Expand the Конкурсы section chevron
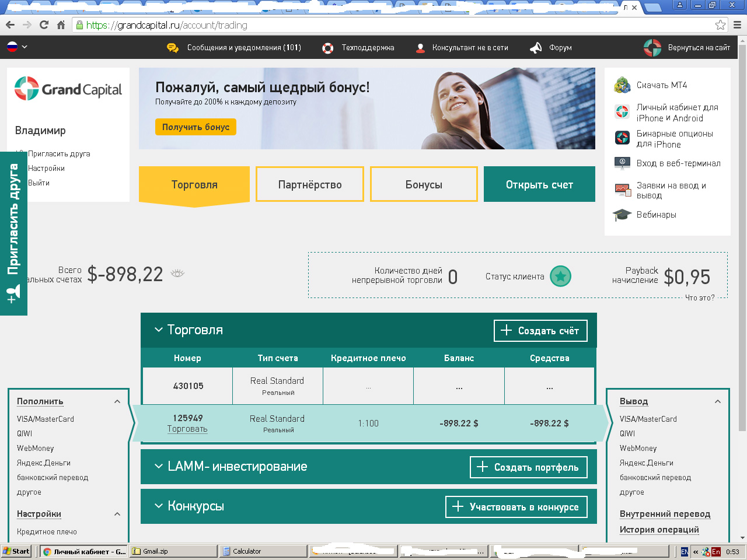Screen dimensions: 747x560 point(158,506)
